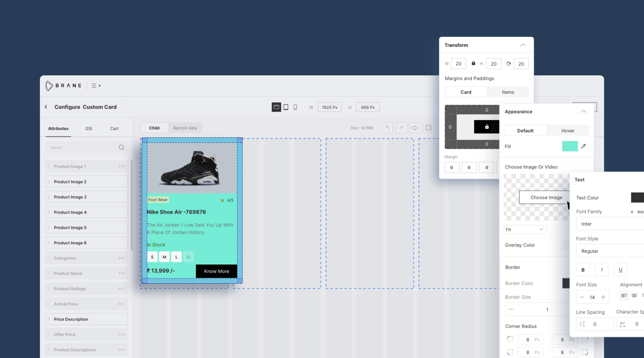Collapse the Transform panel

click(523, 45)
